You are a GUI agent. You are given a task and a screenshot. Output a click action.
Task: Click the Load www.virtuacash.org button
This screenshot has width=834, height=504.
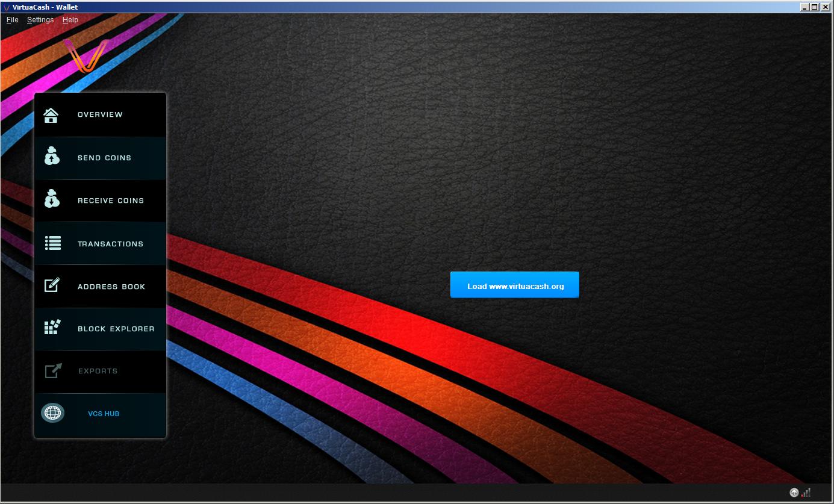[x=515, y=285]
